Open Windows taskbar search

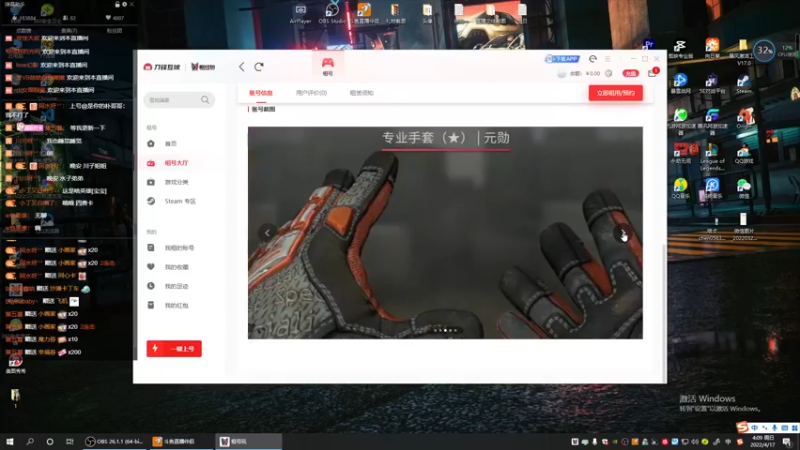[x=30, y=441]
